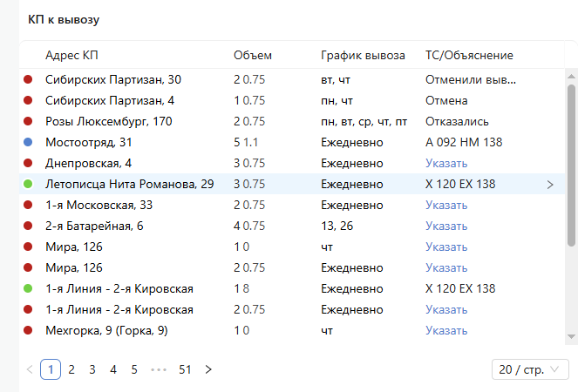Click Указать link for Днепровская, 4
578x392 pixels.
[446, 163]
